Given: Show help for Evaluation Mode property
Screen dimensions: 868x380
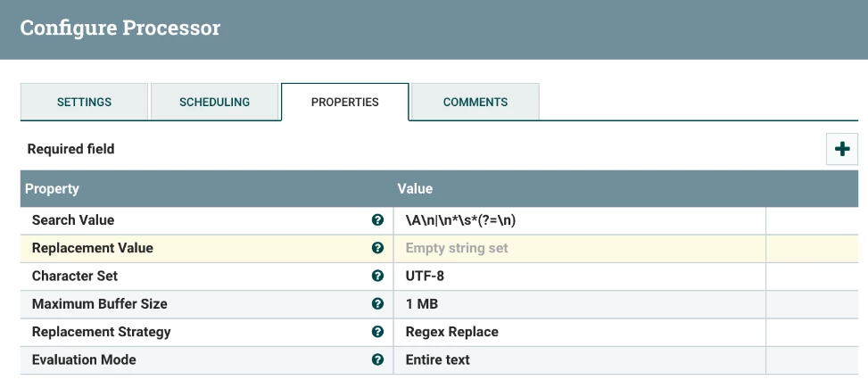Looking at the screenshot, I should coord(377,359).
